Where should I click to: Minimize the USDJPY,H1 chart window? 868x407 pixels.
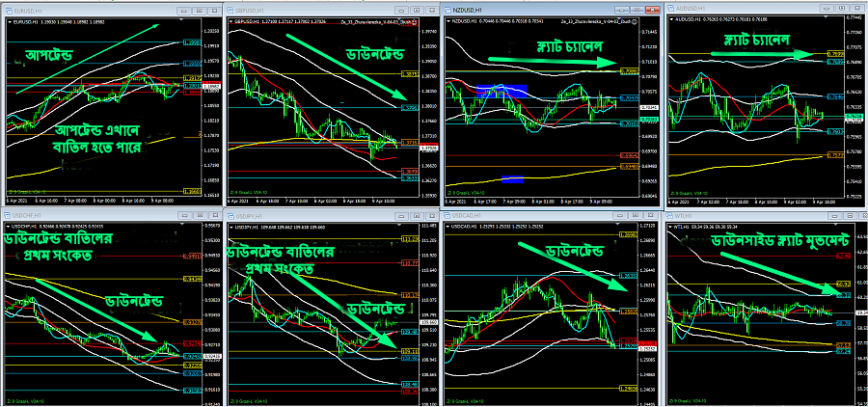click(401, 216)
